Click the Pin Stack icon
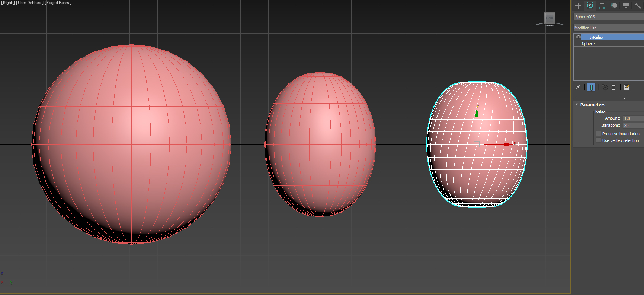Viewport: 644px width, 295px height. pyautogui.click(x=578, y=87)
